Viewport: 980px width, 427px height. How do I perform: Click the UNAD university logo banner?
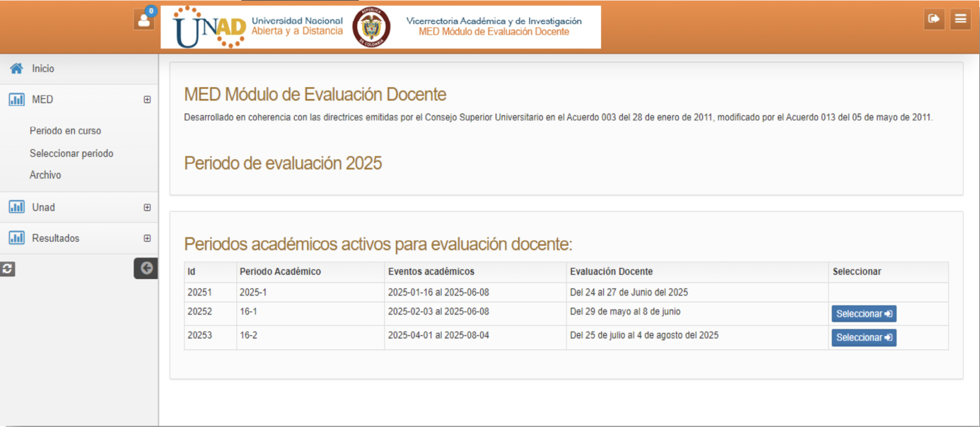tap(380, 27)
